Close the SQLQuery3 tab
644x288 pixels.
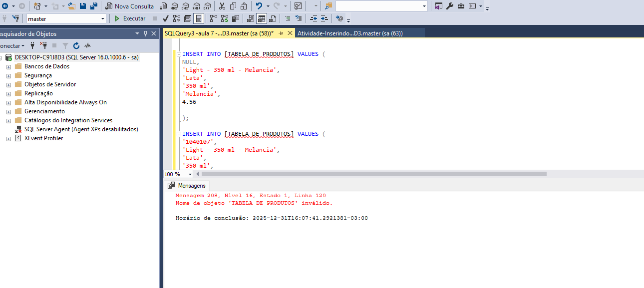coord(290,33)
